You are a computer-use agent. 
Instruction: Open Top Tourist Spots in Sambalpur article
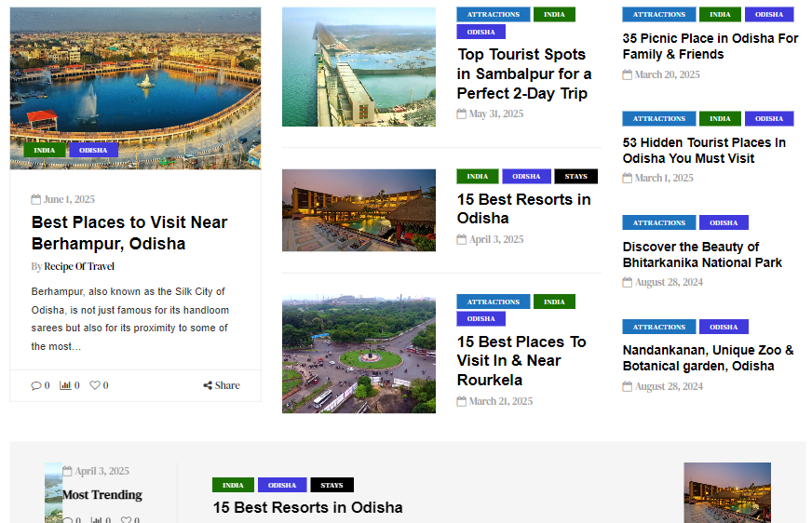click(524, 74)
